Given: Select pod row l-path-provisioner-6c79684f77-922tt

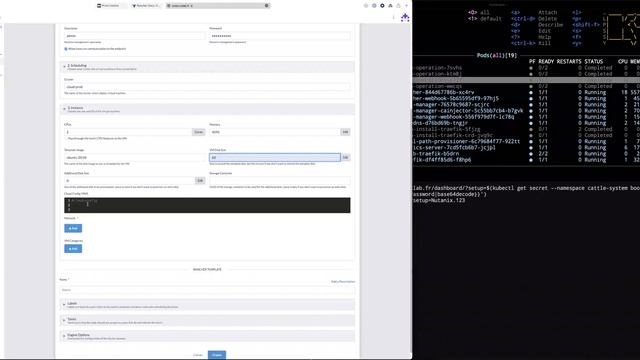Looking at the screenshot, I should coord(526,141).
